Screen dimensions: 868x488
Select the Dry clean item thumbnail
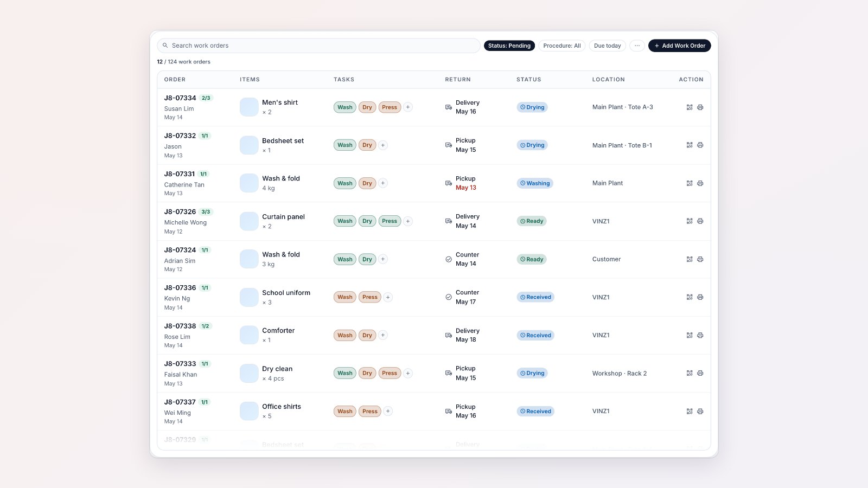[x=249, y=373]
